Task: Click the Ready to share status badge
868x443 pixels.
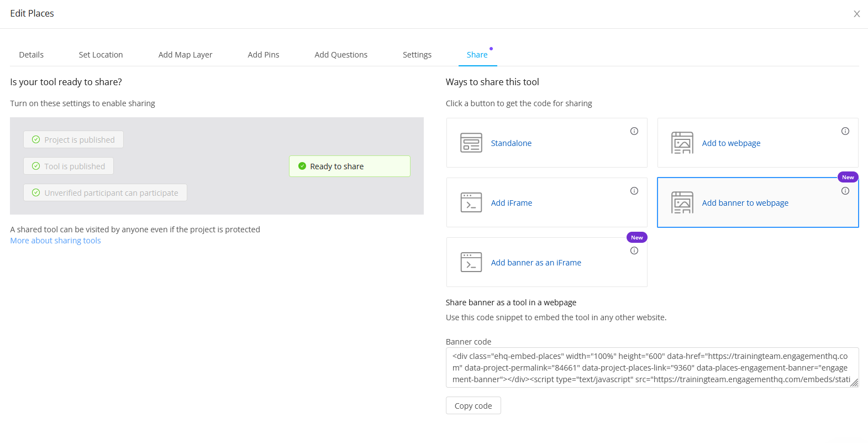Action: coord(350,166)
